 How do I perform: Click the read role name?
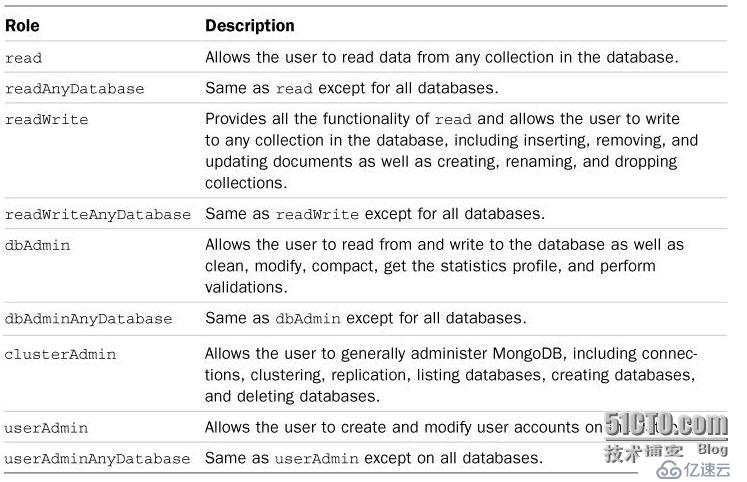23,58
